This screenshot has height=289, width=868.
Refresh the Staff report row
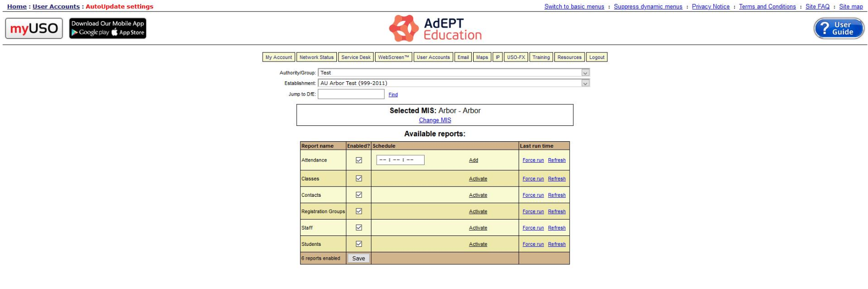coord(557,228)
